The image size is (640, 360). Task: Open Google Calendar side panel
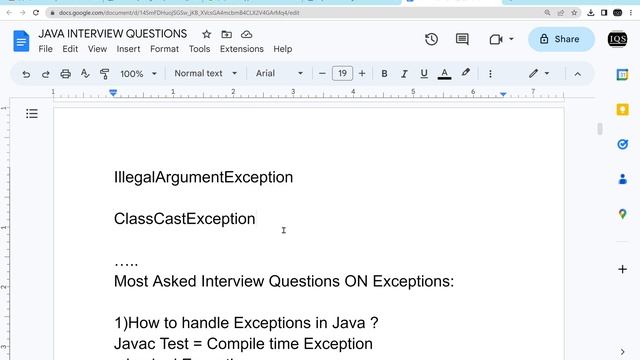pos(622,75)
